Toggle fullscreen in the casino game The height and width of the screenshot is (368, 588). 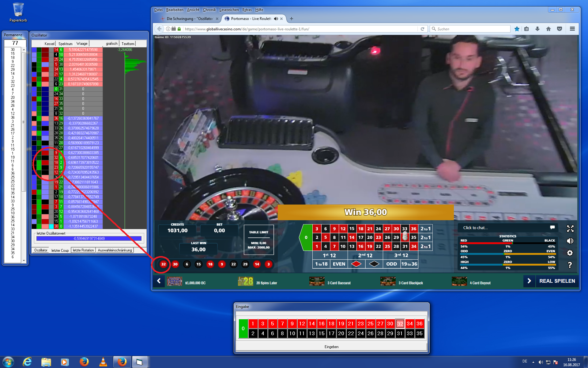click(570, 228)
